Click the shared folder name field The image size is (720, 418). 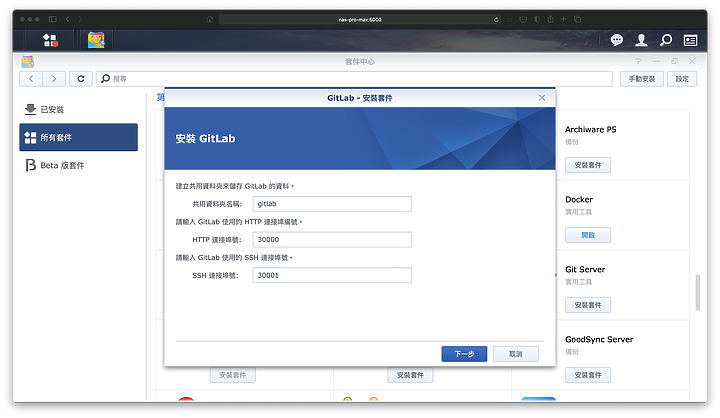point(332,204)
